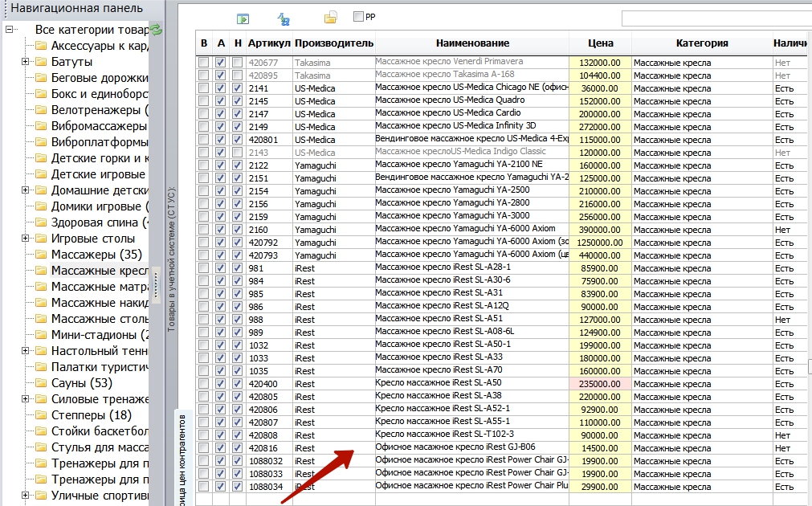
Task: Expand the Батуты category node
Action: coord(25,62)
